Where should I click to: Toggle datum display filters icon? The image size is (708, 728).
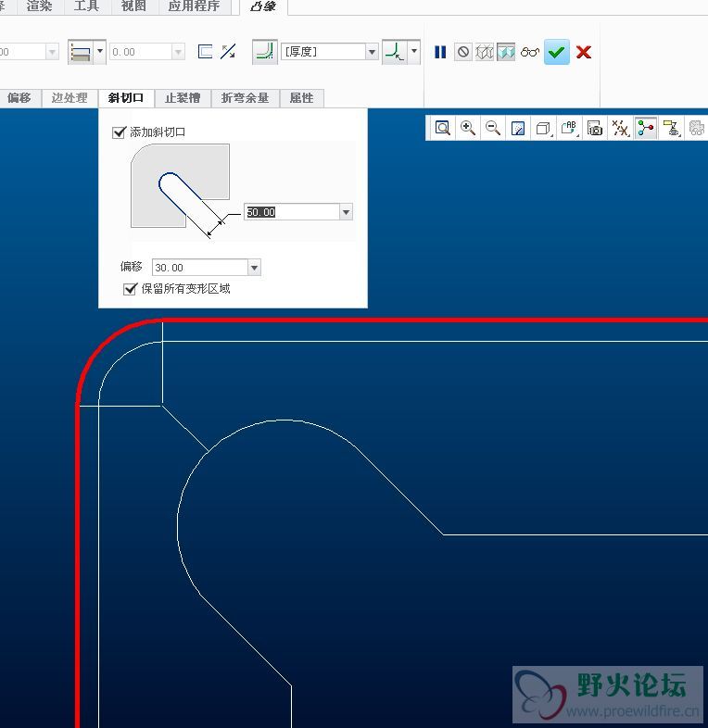(x=620, y=128)
